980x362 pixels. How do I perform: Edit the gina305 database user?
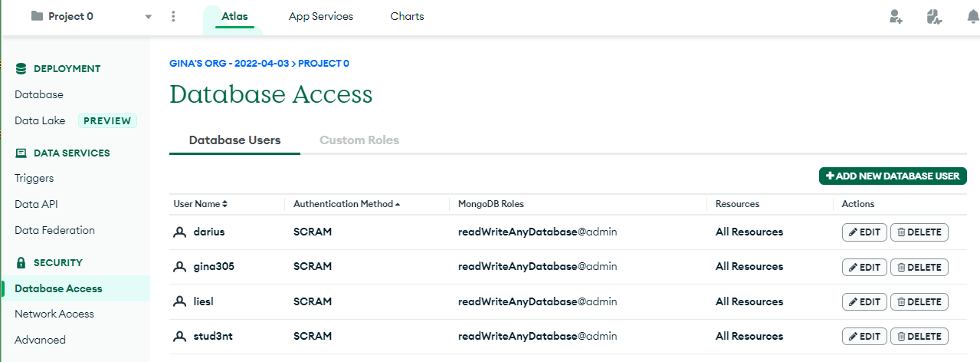864,267
